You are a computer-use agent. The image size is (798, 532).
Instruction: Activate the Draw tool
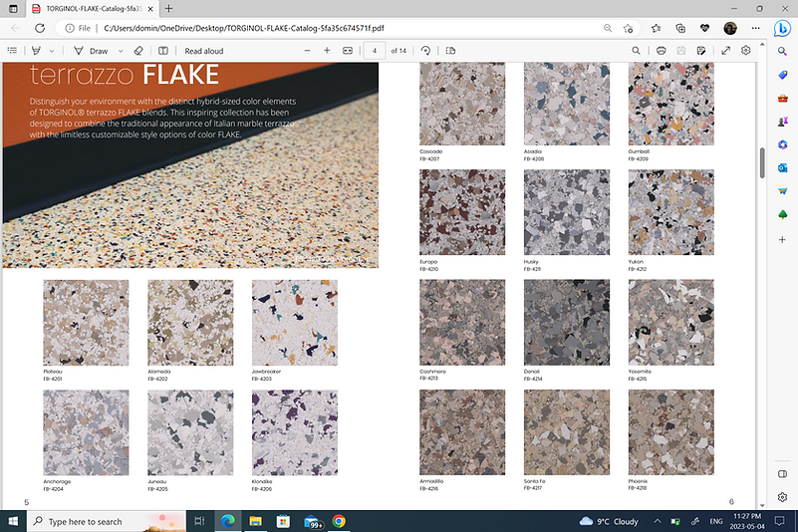coord(91,51)
